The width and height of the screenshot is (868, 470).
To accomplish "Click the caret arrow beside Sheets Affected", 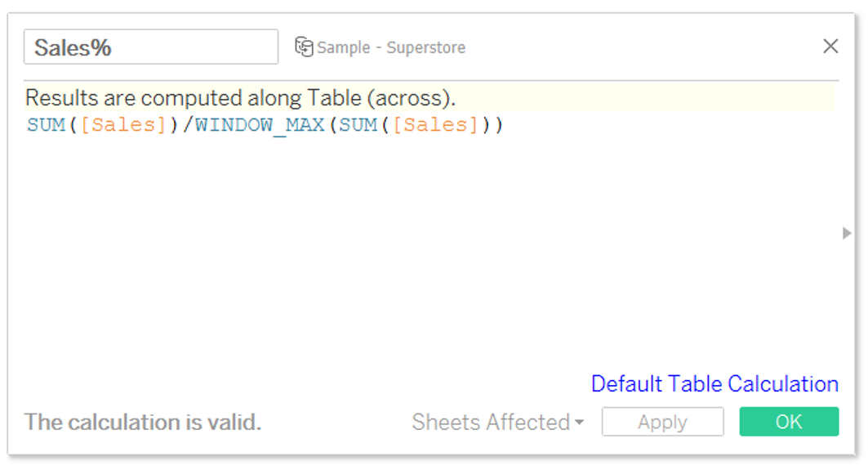I will (579, 423).
